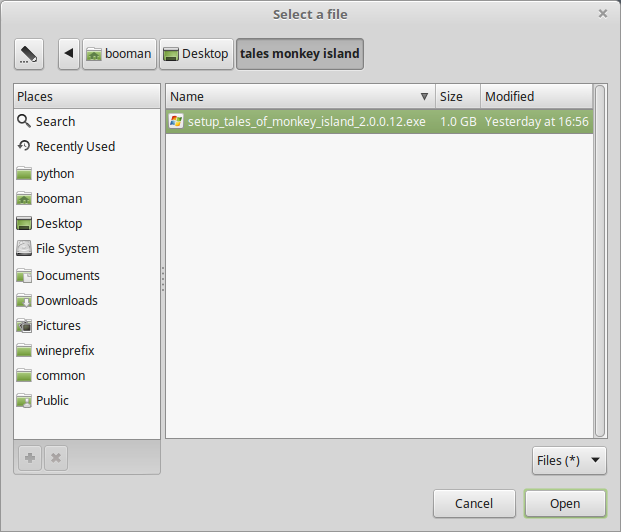Open Downloads folder in Places
Image resolution: width=621 pixels, height=532 pixels.
tap(87, 300)
